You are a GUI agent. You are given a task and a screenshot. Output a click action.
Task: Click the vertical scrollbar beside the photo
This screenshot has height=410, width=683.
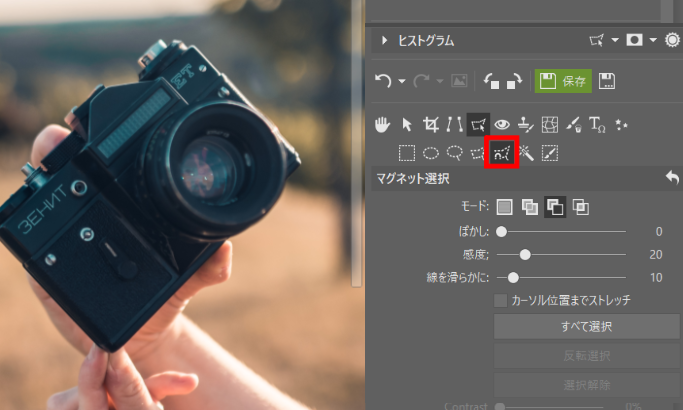pos(356,144)
